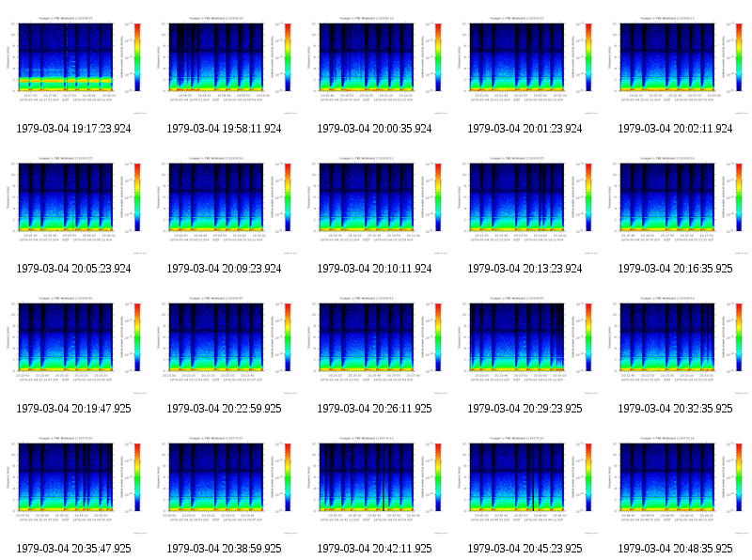Click caption text 1979-03-04 20:16:35.925
This screenshot has width=752, height=560.
pyautogui.click(x=675, y=269)
